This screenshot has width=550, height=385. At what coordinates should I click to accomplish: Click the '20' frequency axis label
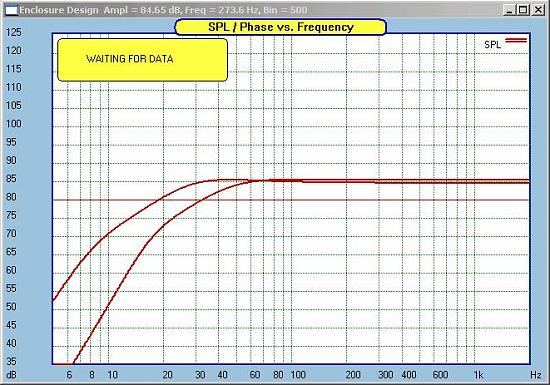[167, 375]
